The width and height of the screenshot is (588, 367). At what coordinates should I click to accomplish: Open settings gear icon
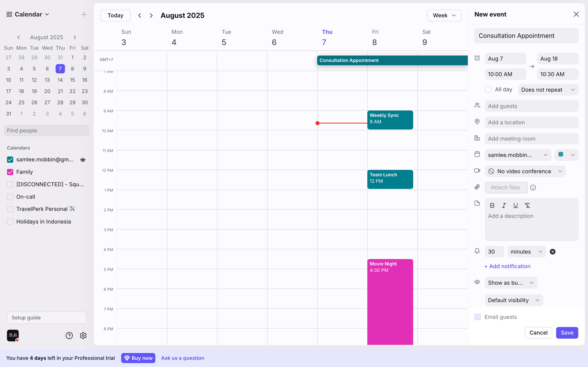[x=83, y=336]
